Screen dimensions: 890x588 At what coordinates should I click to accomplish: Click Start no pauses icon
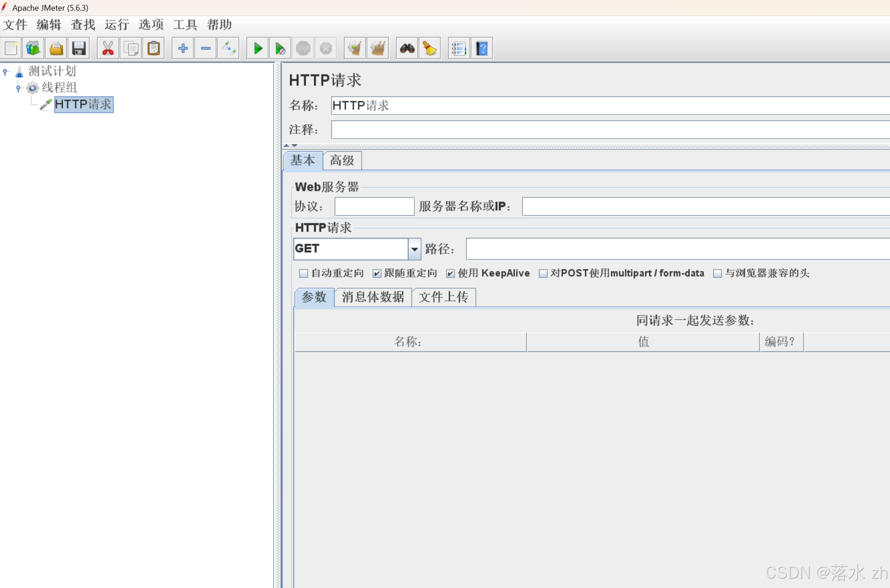pyautogui.click(x=280, y=48)
